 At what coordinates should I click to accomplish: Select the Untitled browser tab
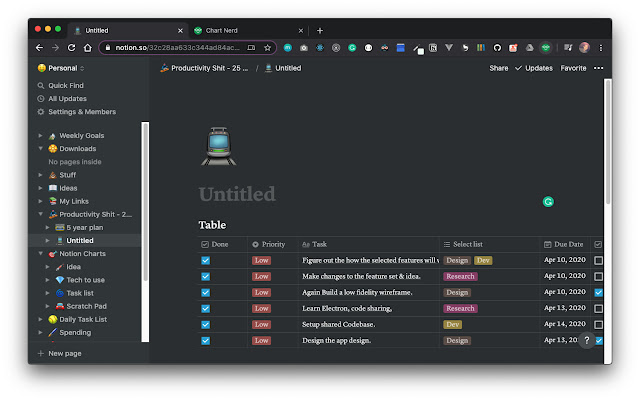tap(127, 31)
